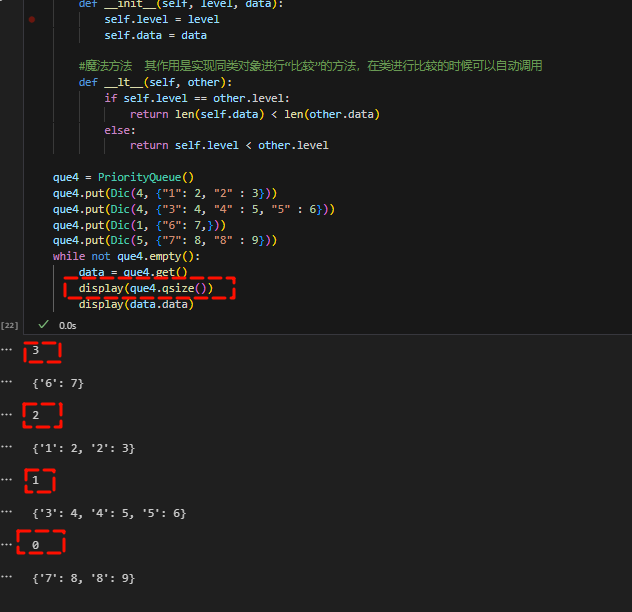Click the self.level = level line
The width and height of the screenshot is (632, 612).
tap(162, 19)
